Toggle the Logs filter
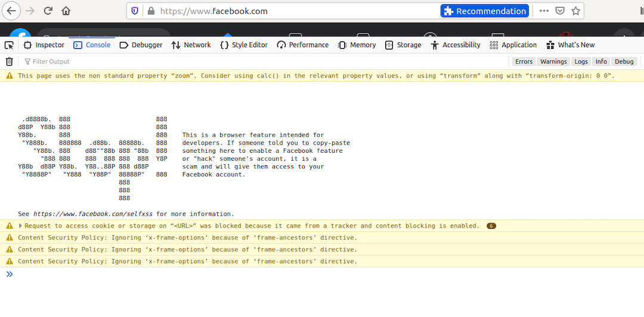Screen dimensions: 644x317 (581, 61)
